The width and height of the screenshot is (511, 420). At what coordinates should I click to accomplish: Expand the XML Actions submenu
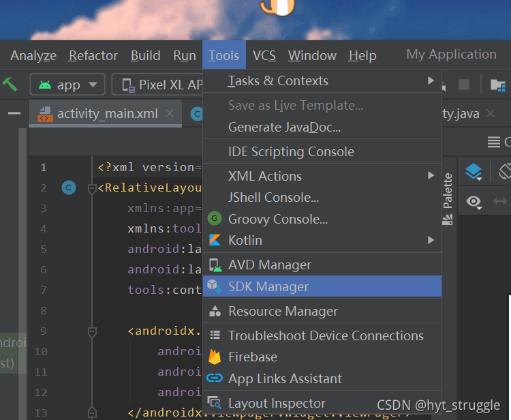click(x=322, y=176)
